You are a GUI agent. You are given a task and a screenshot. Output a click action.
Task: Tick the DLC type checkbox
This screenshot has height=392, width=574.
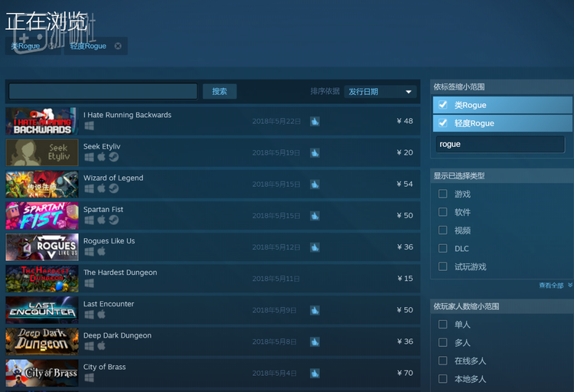442,248
